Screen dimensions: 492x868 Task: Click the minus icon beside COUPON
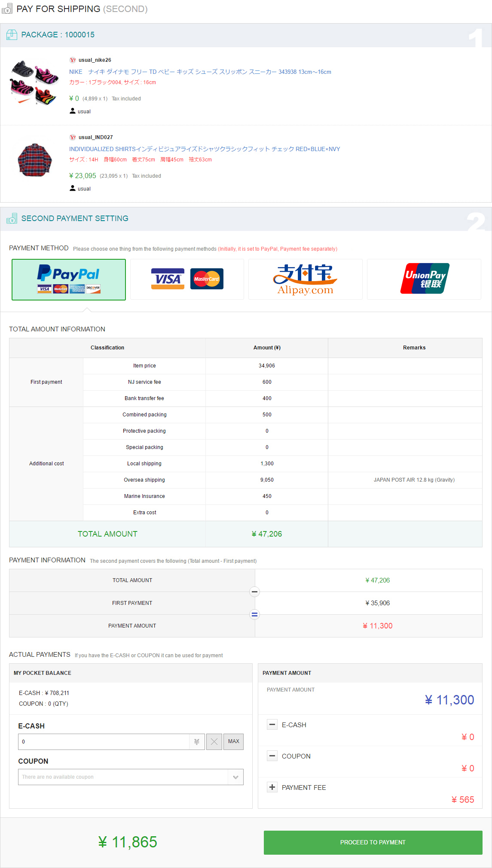click(272, 756)
